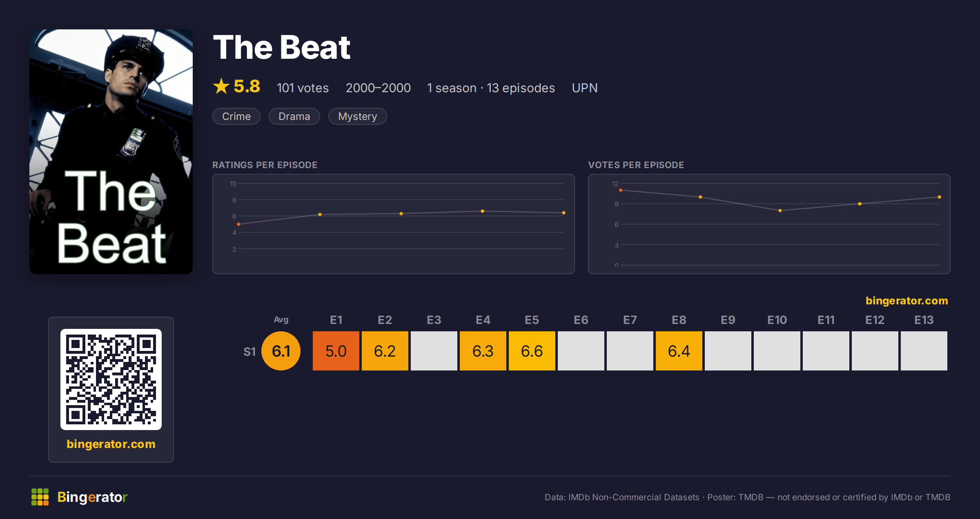980x519 pixels.
Task: Click the yellow star rating icon
Action: [221, 86]
